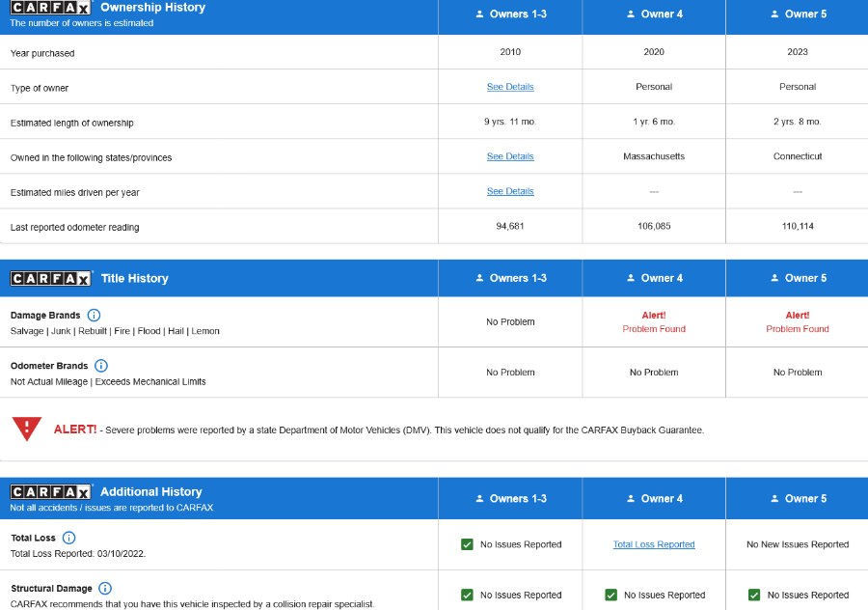
Task: Click green check for Structural Damage Owners 1-3
Action: pyautogui.click(x=467, y=596)
